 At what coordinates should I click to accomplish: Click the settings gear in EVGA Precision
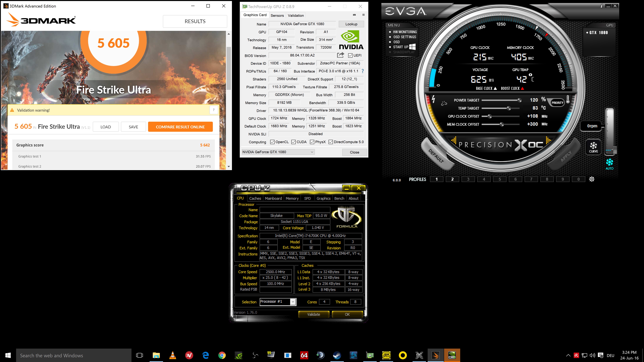pyautogui.click(x=592, y=179)
